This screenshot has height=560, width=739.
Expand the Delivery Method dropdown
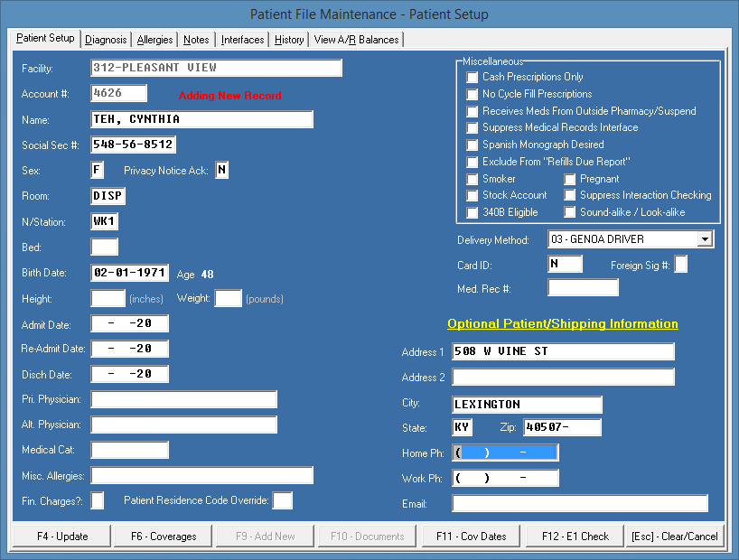click(x=705, y=239)
